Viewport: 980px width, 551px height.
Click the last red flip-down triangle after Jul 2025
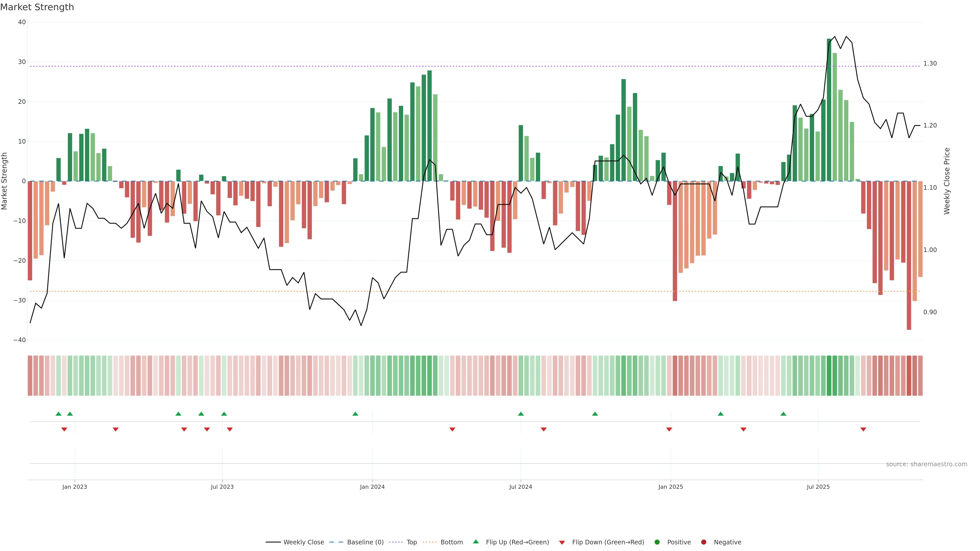tap(863, 429)
